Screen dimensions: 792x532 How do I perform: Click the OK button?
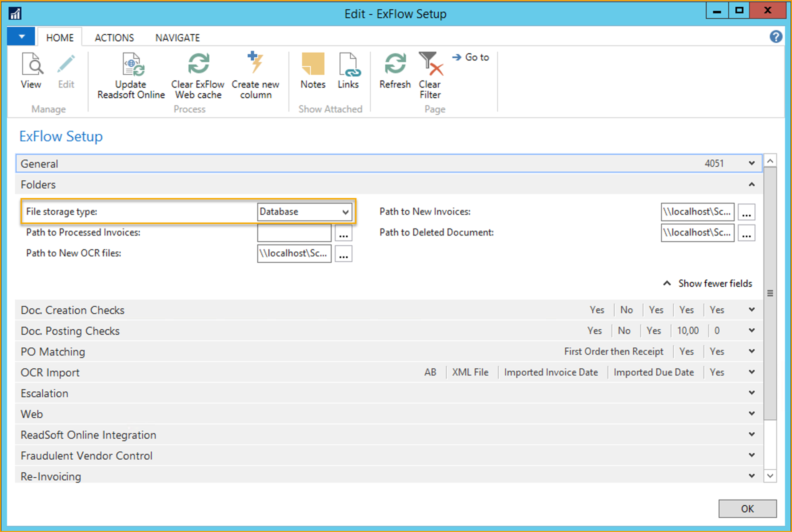point(747,508)
